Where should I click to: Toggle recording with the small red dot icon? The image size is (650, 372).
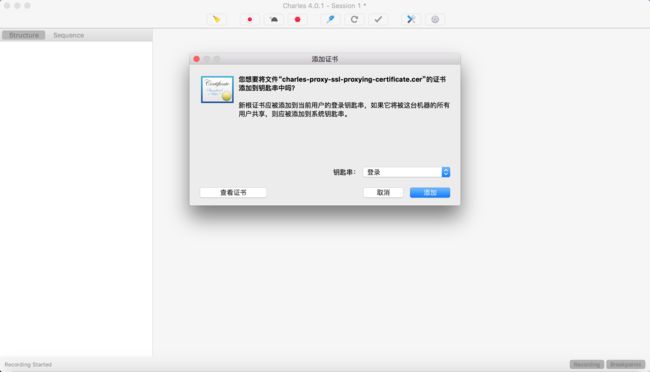[x=250, y=19]
